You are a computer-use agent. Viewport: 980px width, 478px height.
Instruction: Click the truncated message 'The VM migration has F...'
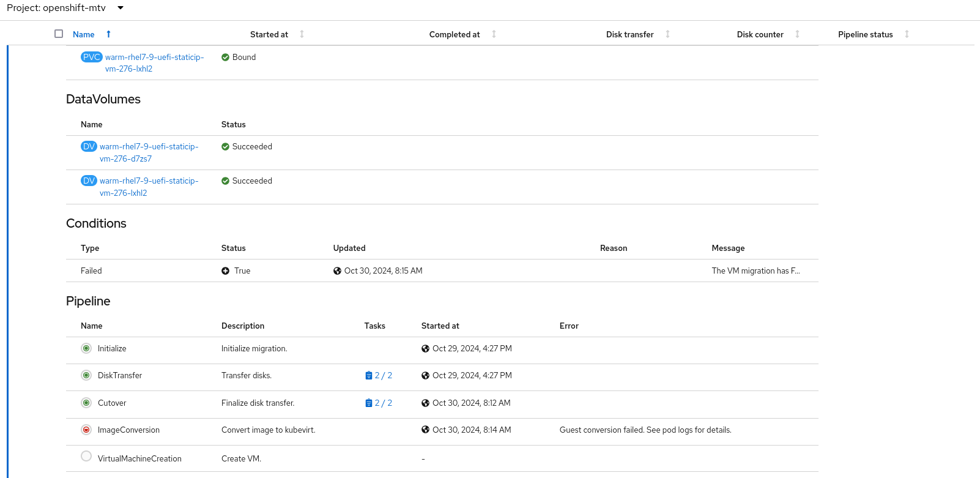tap(755, 271)
